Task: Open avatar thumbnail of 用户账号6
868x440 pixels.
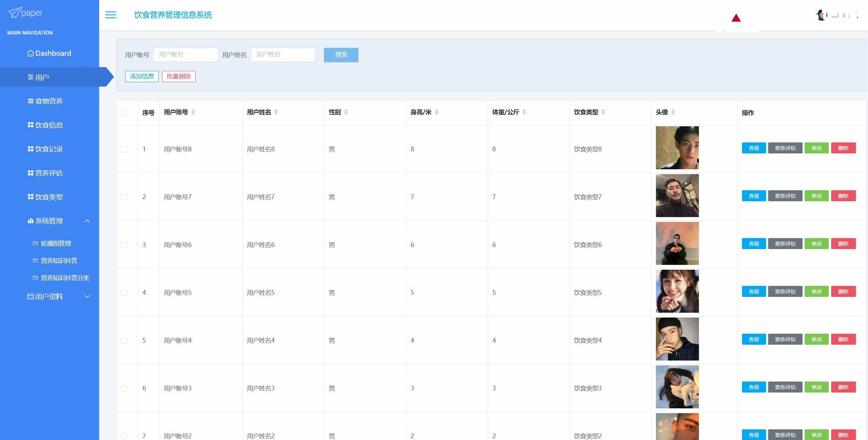Action: tap(677, 243)
